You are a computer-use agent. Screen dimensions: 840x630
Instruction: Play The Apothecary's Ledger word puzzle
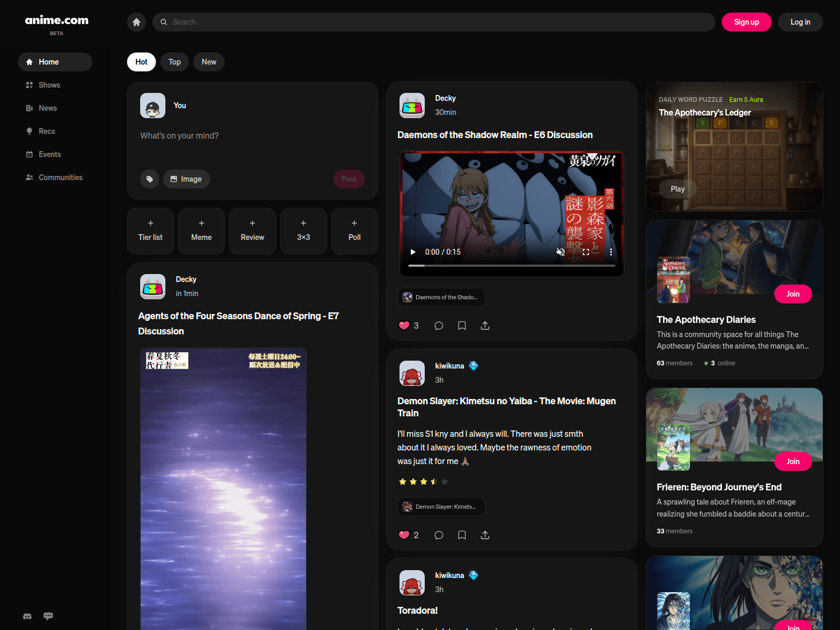pyautogui.click(x=677, y=189)
